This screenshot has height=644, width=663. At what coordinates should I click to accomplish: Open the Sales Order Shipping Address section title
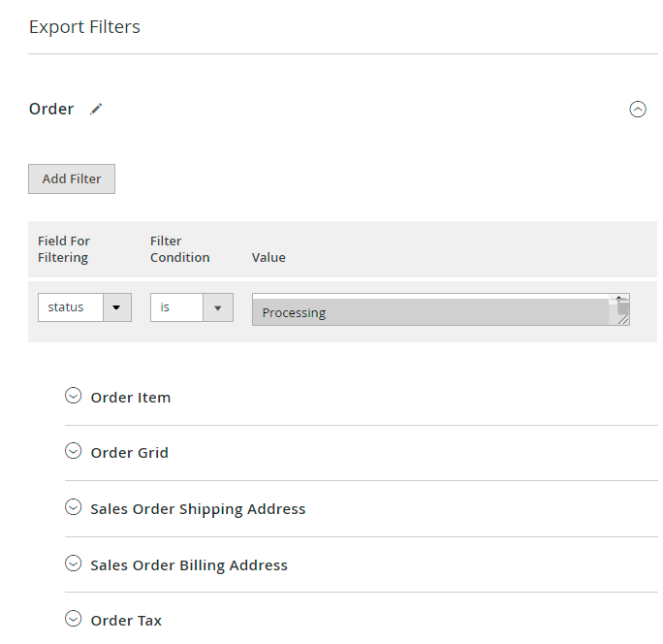coord(198,508)
